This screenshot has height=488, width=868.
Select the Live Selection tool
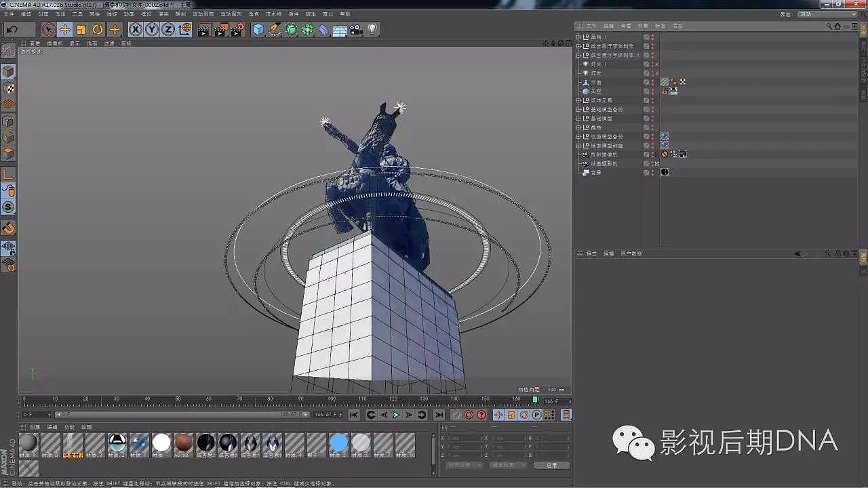pos(48,29)
